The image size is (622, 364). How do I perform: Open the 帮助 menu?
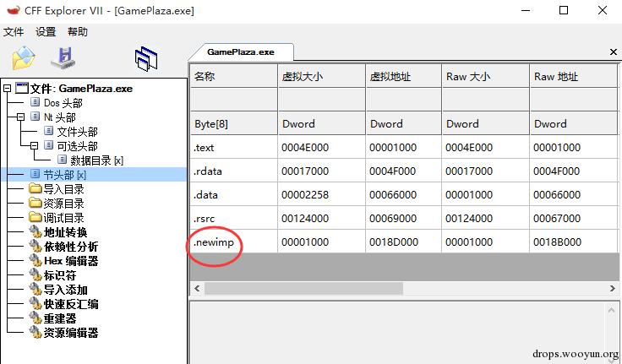click(78, 32)
